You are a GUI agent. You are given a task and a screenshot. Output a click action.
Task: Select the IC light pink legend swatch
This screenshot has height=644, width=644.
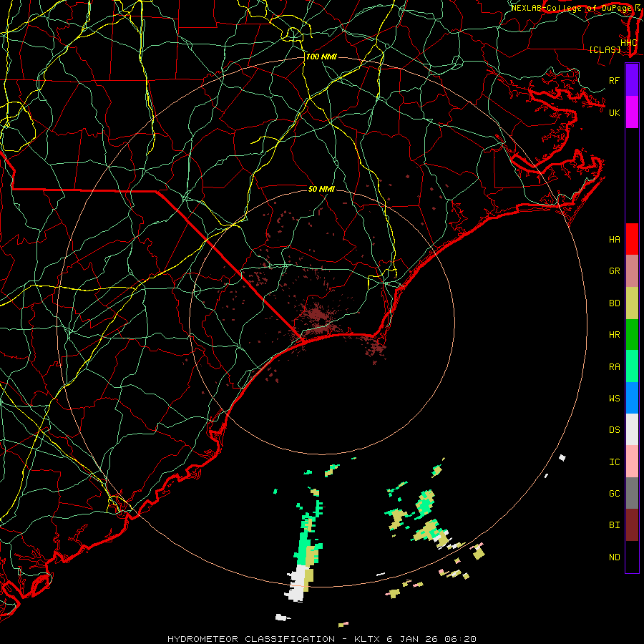pyautogui.click(x=632, y=462)
